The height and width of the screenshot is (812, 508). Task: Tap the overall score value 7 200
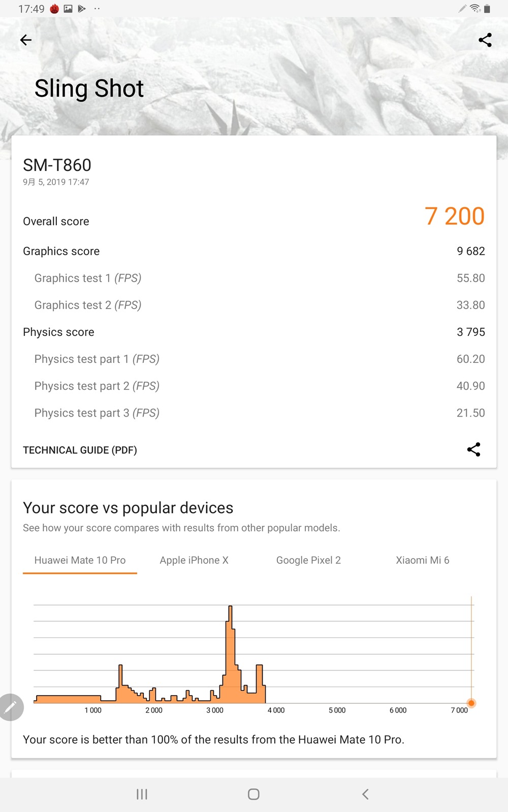tap(454, 217)
